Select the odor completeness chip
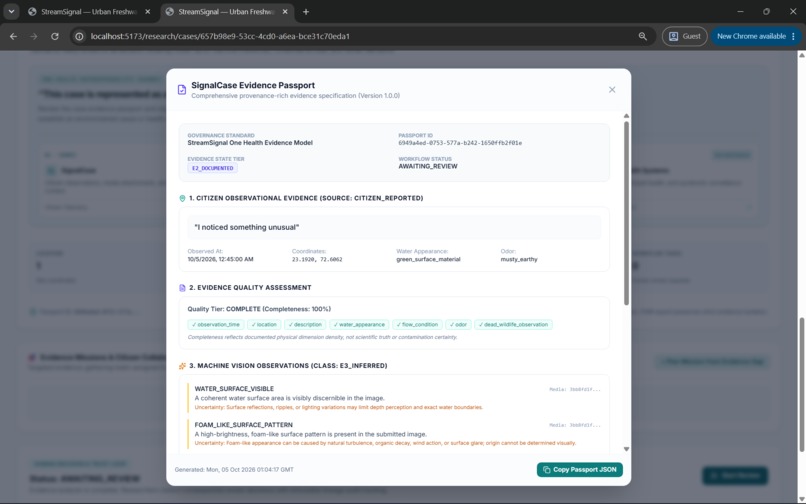 coord(458,325)
